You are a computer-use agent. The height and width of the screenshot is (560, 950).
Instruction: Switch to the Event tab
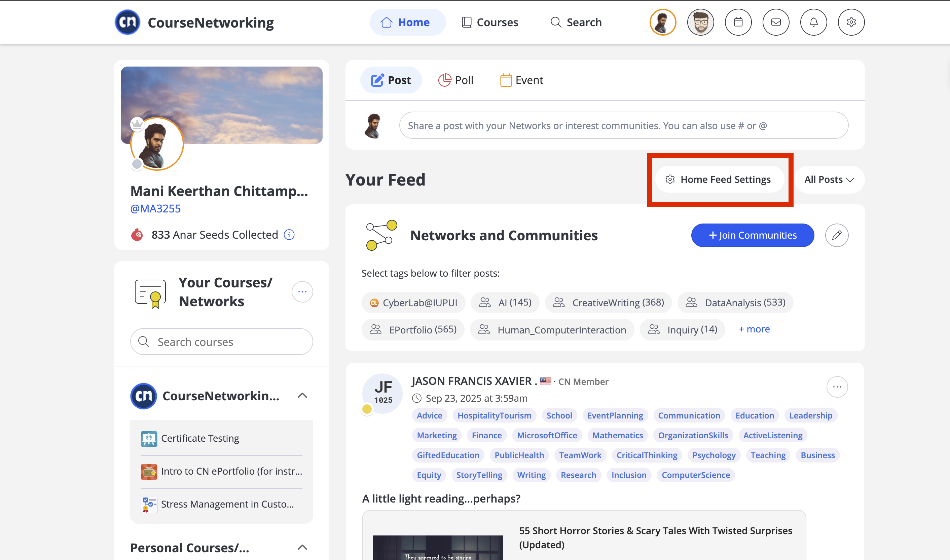click(x=521, y=80)
